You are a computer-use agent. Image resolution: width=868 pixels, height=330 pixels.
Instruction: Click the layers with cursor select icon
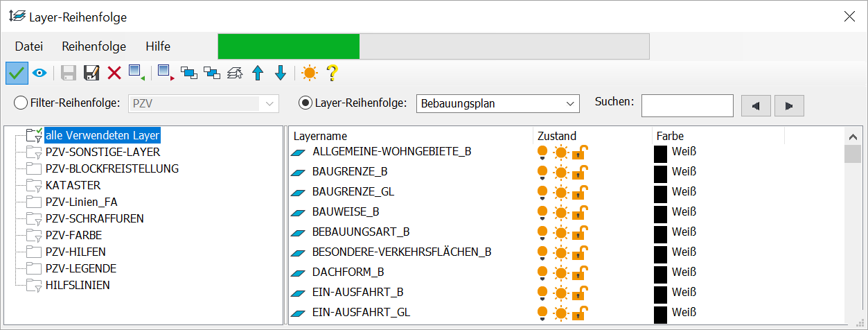click(x=235, y=72)
